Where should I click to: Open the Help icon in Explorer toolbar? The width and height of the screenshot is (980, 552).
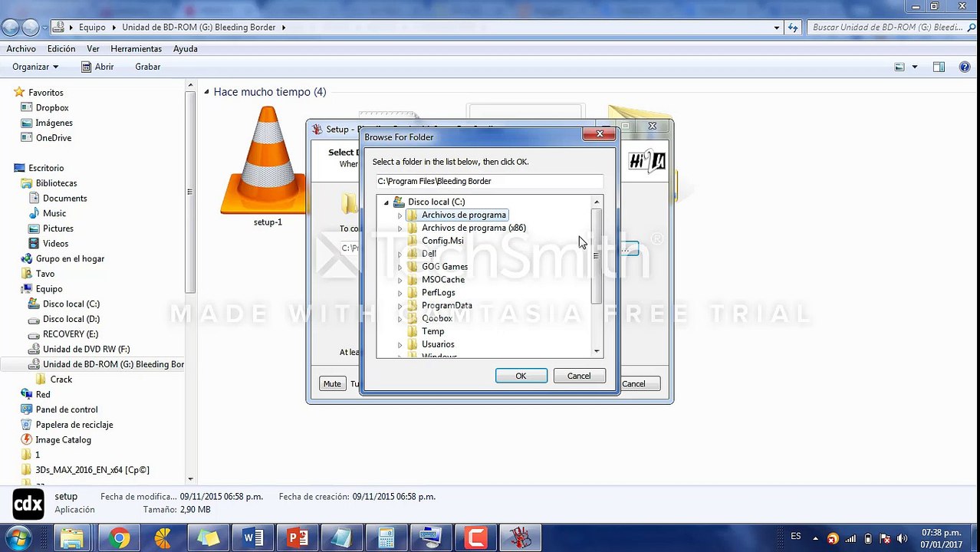[x=965, y=67]
